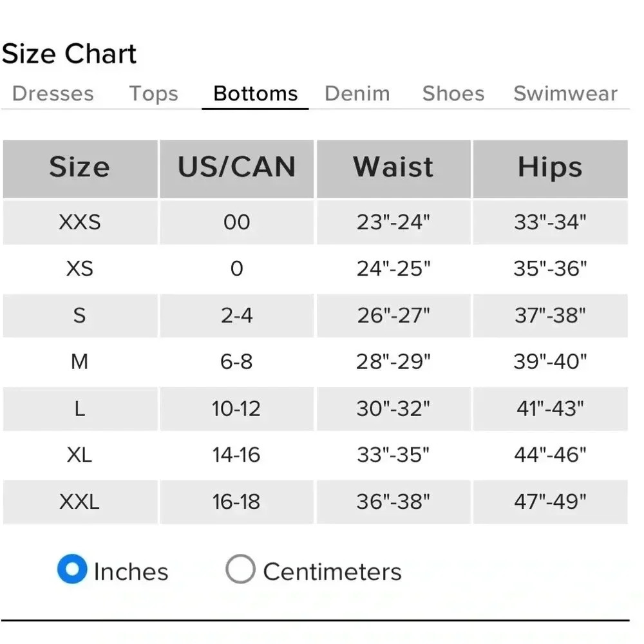Switch to the Dresses tab
Screen dimensions: 644x644
tap(53, 94)
